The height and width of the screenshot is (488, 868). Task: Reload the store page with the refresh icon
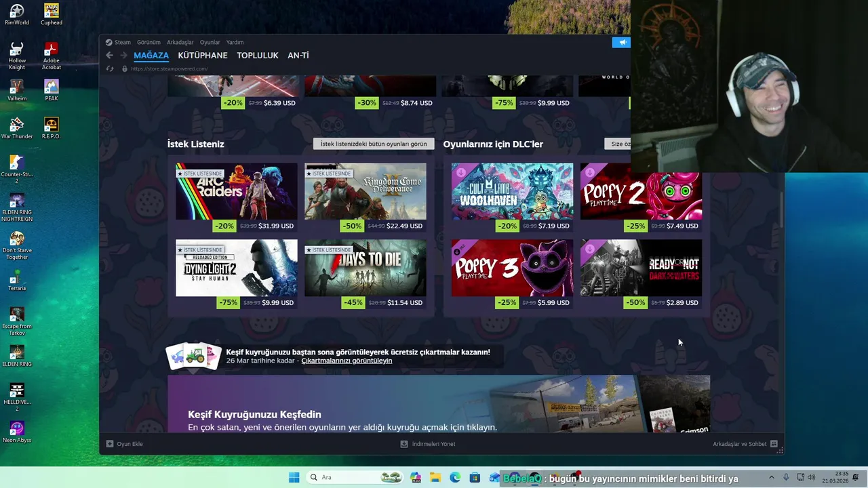pyautogui.click(x=110, y=68)
